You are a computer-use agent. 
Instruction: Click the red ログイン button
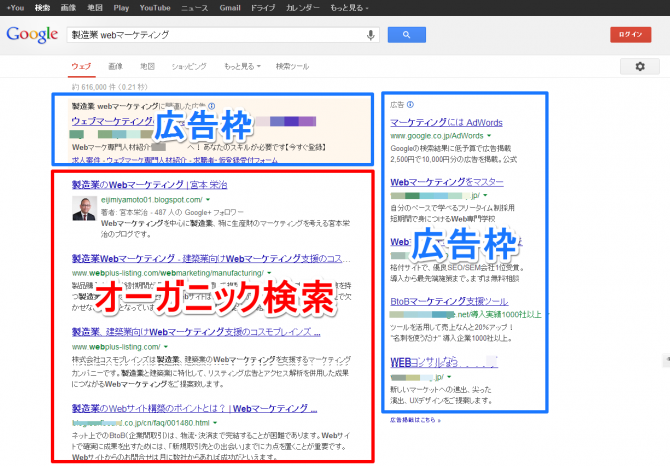coord(630,35)
